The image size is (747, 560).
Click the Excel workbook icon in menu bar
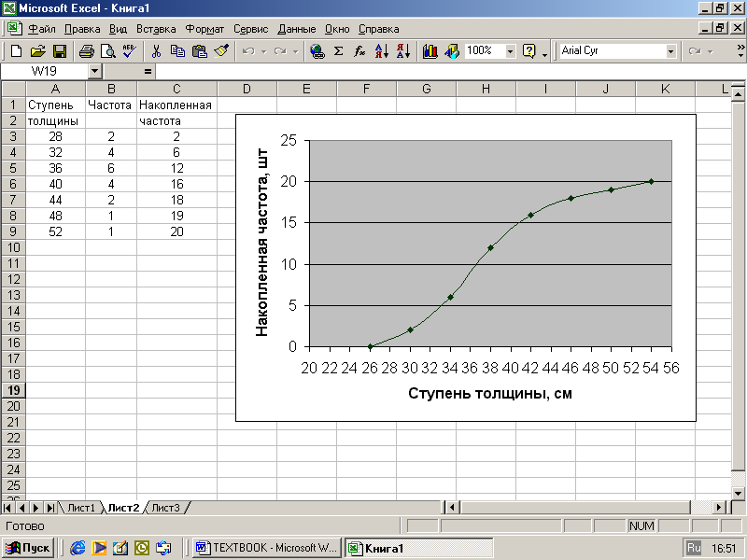14,28
